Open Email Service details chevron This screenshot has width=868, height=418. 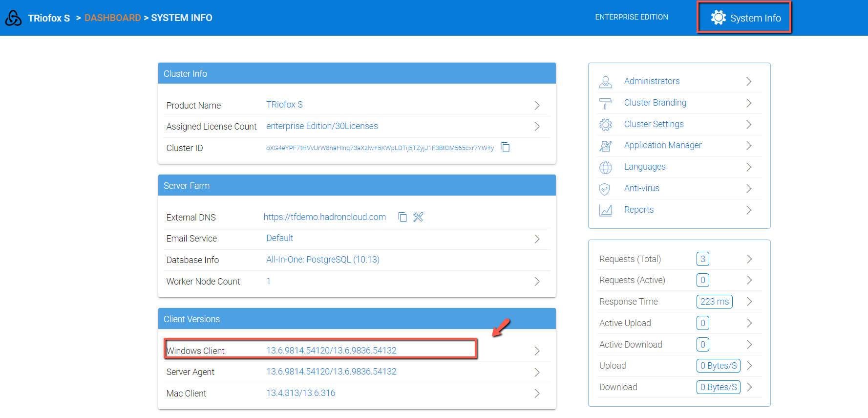click(537, 239)
